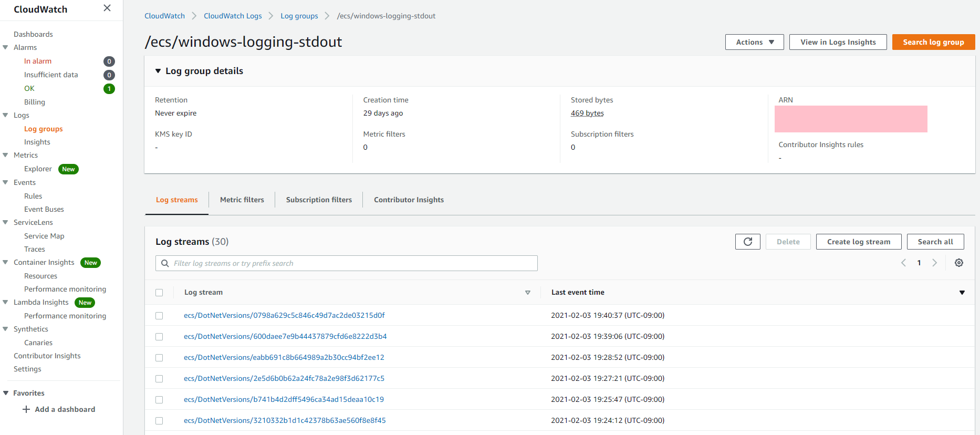Open Service Map under ServiceLens
This screenshot has width=980, height=435.
[x=44, y=236]
